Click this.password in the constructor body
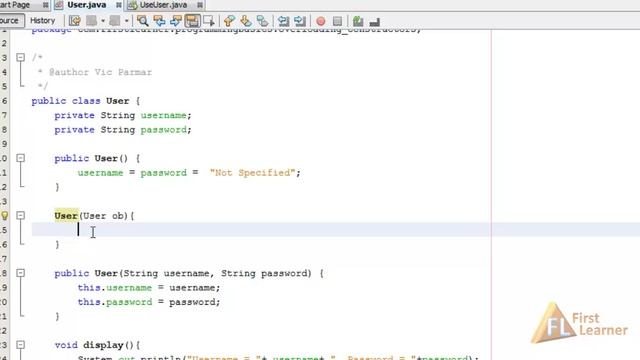This screenshot has height=360, width=640. 115,302
